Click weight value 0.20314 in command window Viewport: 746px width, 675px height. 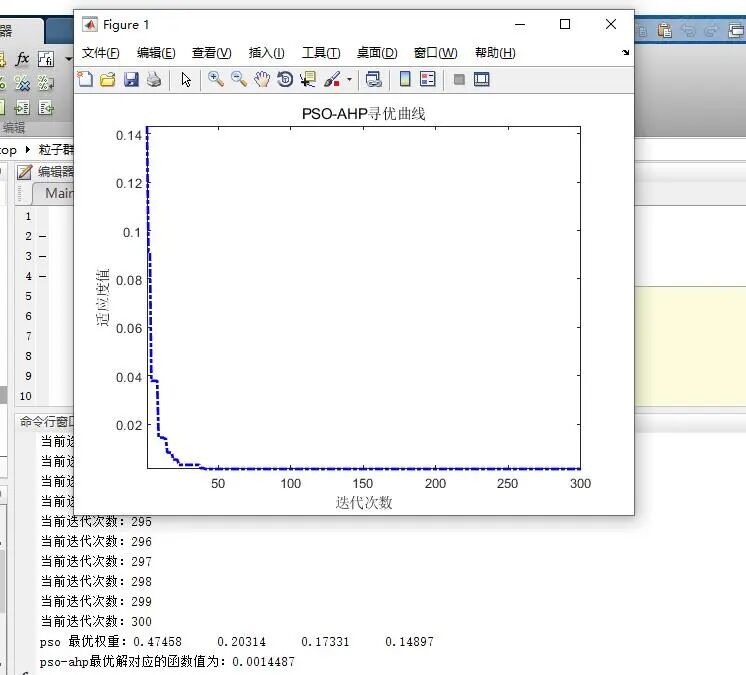click(x=241, y=642)
